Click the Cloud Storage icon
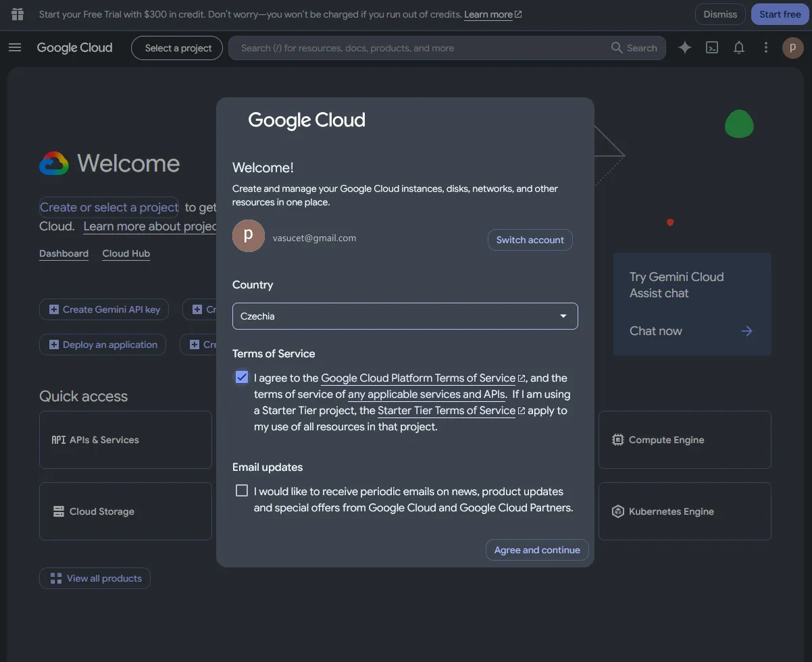This screenshot has width=812, height=662. pyautogui.click(x=59, y=511)
